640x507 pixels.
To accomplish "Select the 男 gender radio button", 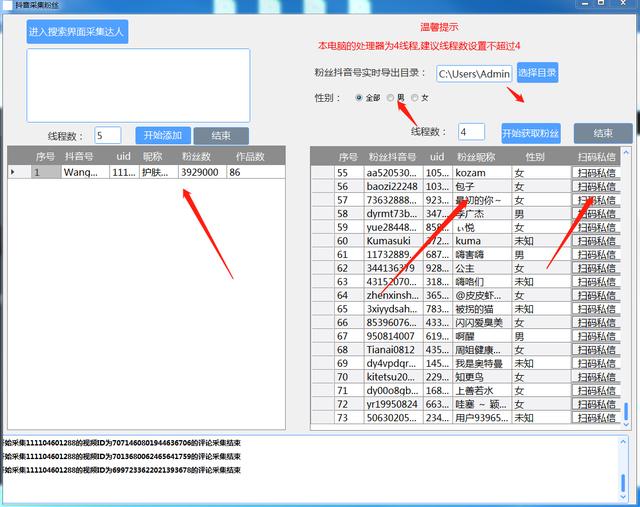I will pos(390,98).
